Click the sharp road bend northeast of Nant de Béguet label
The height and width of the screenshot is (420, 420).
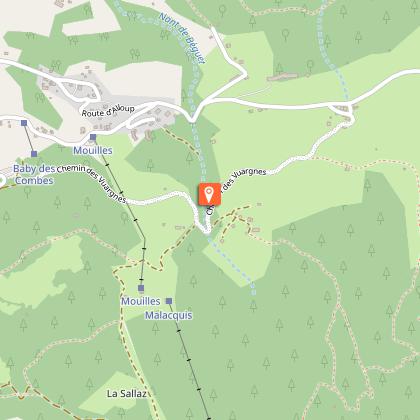tap(244, 72)
